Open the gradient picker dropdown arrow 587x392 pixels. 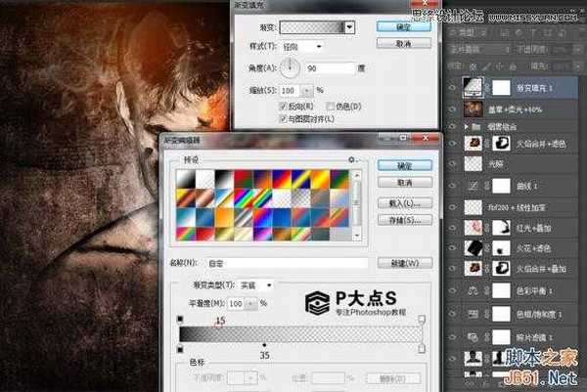pos(349,26)
